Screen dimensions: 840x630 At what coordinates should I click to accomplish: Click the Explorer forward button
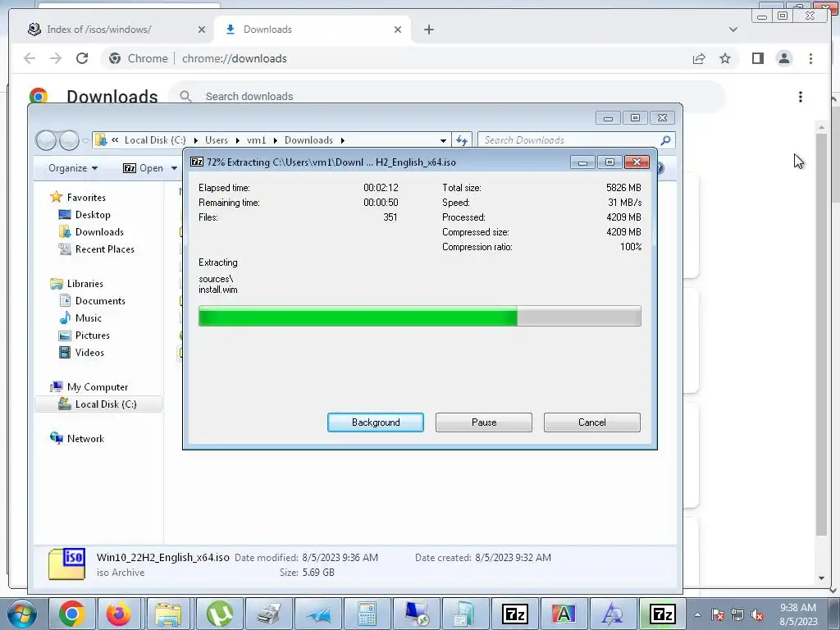[69, 140]
